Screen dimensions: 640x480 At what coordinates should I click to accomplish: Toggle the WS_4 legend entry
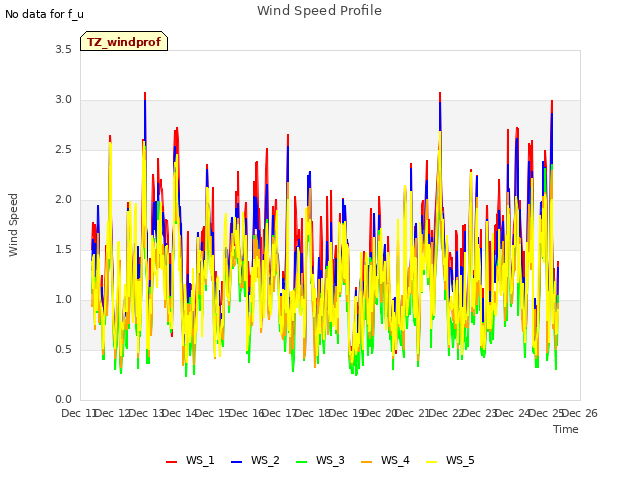click(385, 460)
